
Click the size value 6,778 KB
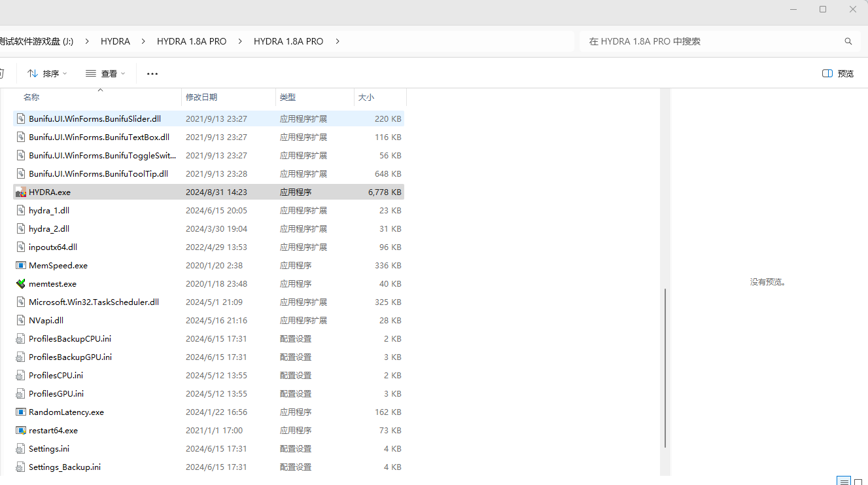(385, 192)
